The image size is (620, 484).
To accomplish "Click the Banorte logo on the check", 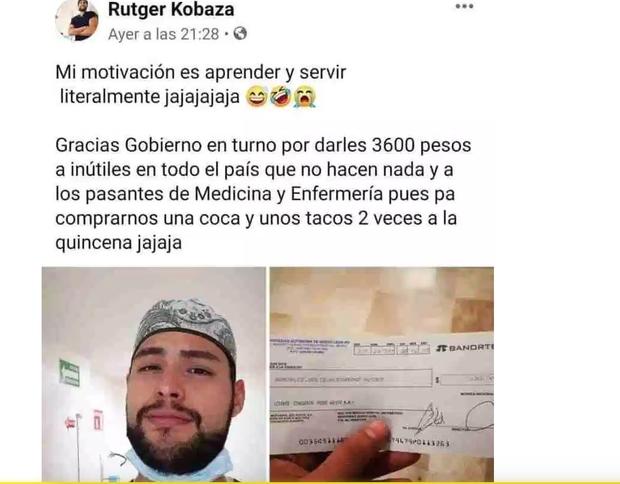I will 465,348.
